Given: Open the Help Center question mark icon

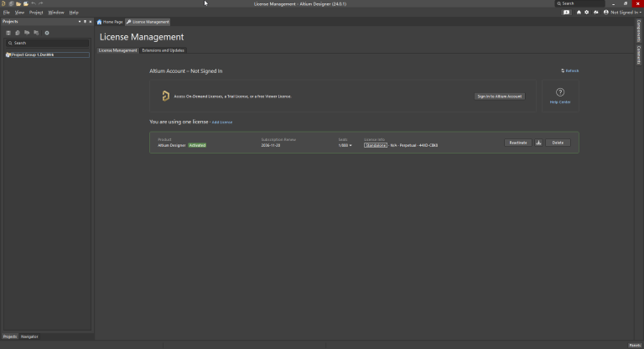Looking at the screenshot, I should tap(560, 92).
